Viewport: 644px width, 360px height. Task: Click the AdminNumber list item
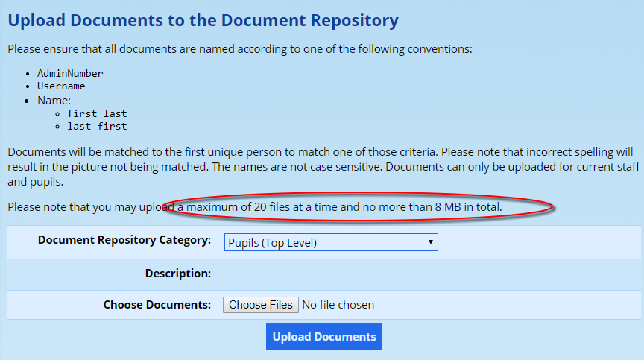pos(70,73)
